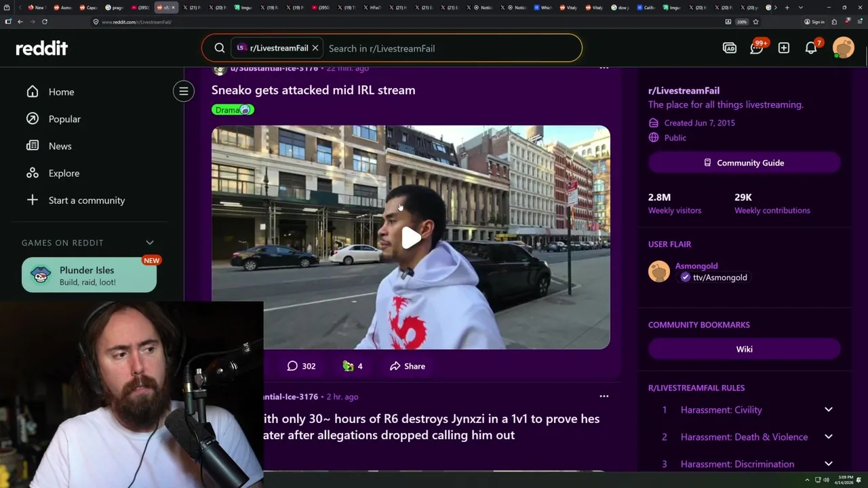Remove the r/LivestreamFail search filter

pyautogui.click(x=315, y=48)
